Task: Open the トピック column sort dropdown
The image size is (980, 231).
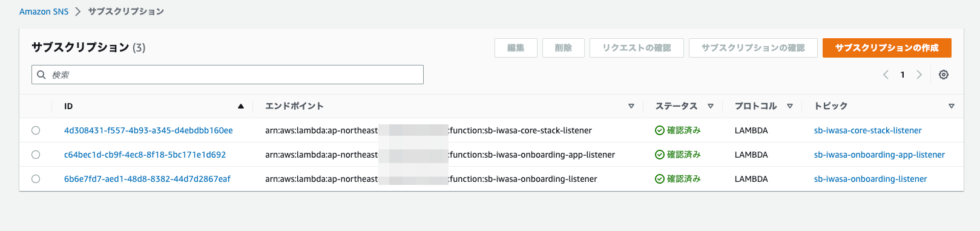Action: 952,106
